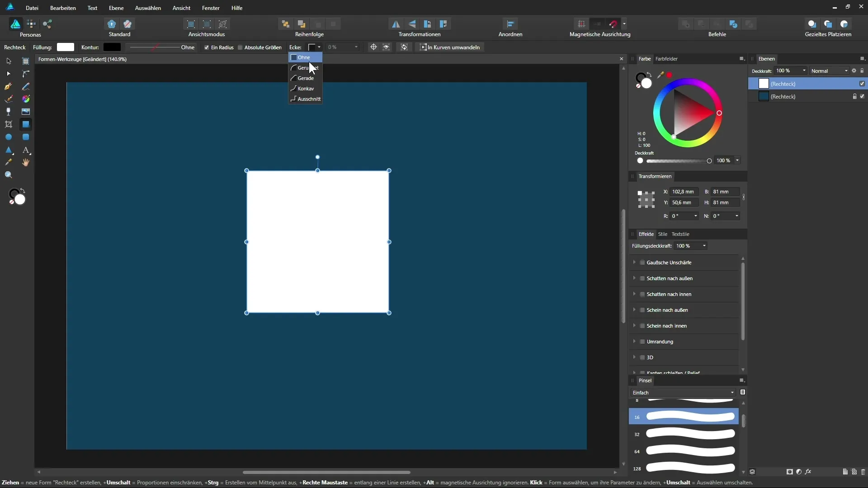
Task: Select the Artboard tool
Action: (x=26, y=61)
